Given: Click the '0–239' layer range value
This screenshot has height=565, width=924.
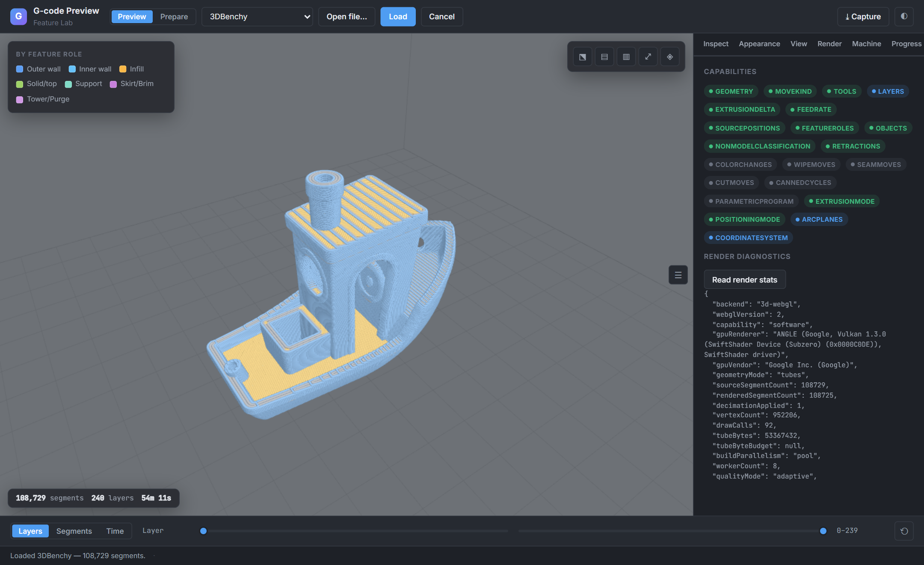Looking at the screenshot, I should (847, 530).
